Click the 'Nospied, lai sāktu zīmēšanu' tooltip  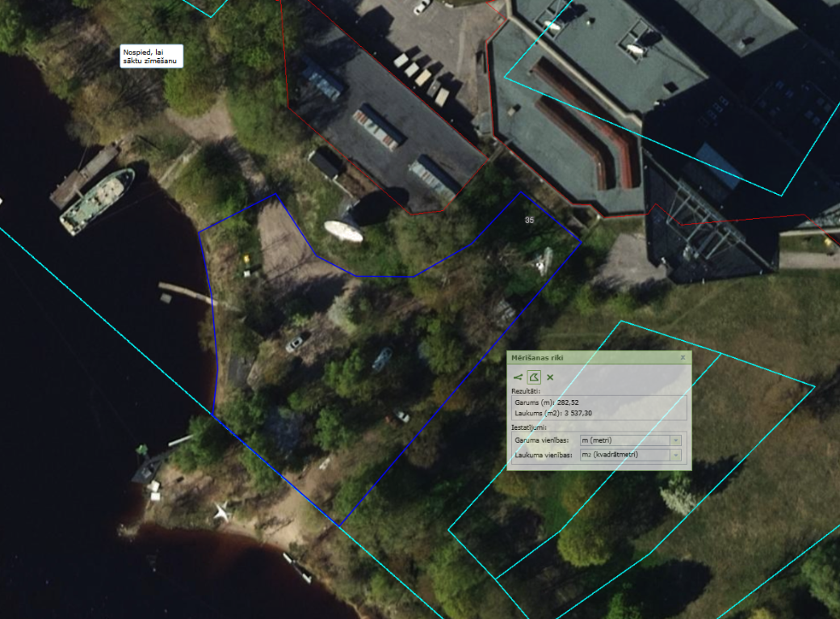pyautogui.click(x=152, y=57)
